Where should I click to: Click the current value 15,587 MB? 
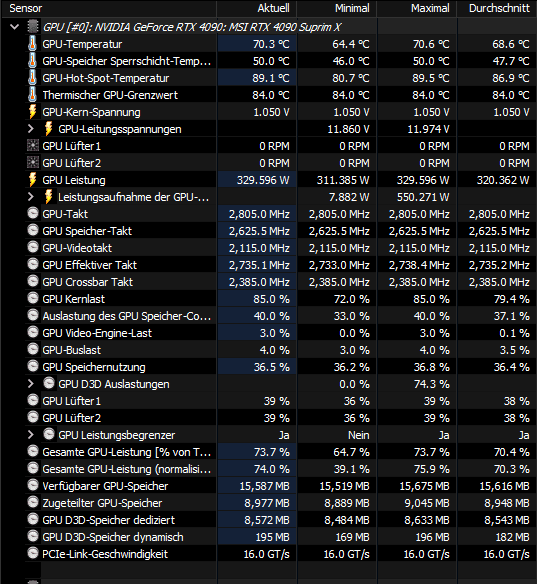pyautogui.click(x=264, y=486)
